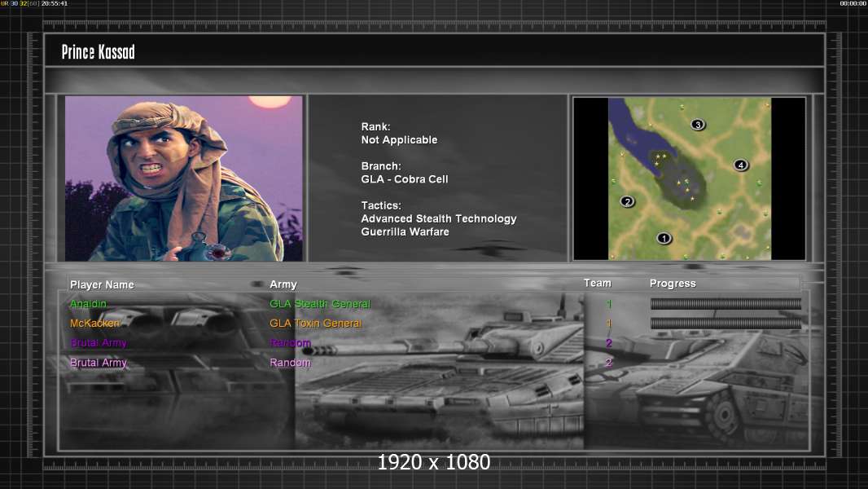Click the Guerrilla Warfare text
Viewport: 868px width, 489px height.
pos(406,232)
